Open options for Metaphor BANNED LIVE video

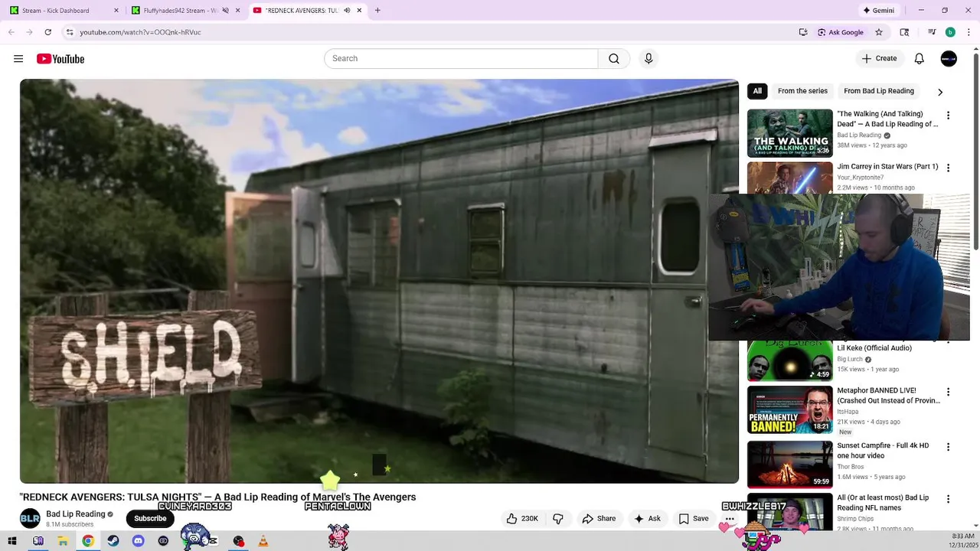coord(948,392)
